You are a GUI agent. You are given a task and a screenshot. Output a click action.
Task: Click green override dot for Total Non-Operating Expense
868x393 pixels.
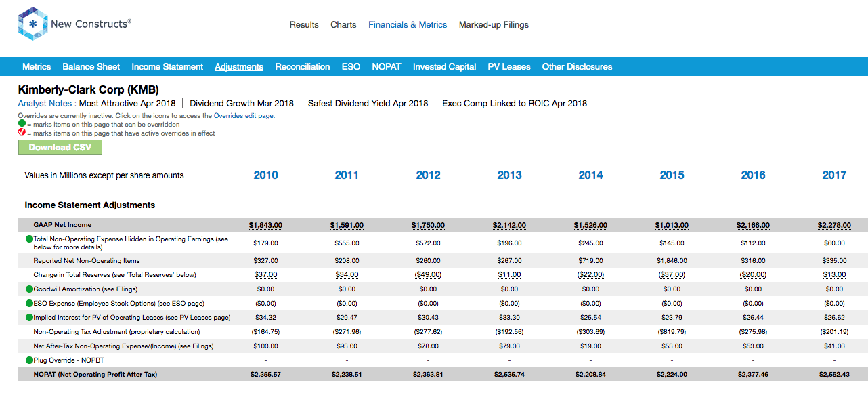[29, 239]
